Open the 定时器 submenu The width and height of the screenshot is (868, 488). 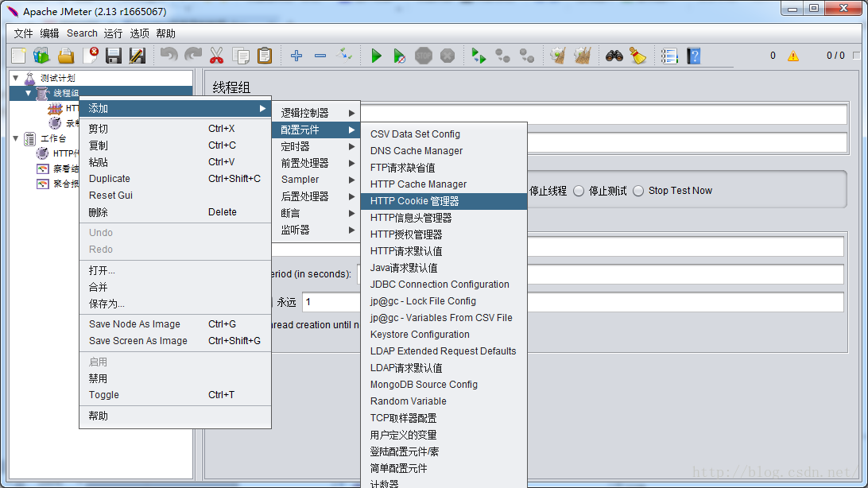[x=316, y=146]
